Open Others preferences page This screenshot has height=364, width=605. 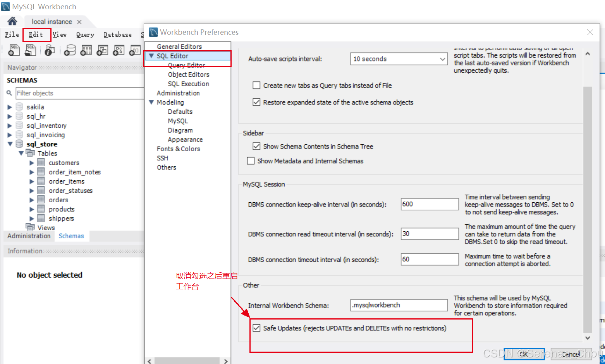167,167
